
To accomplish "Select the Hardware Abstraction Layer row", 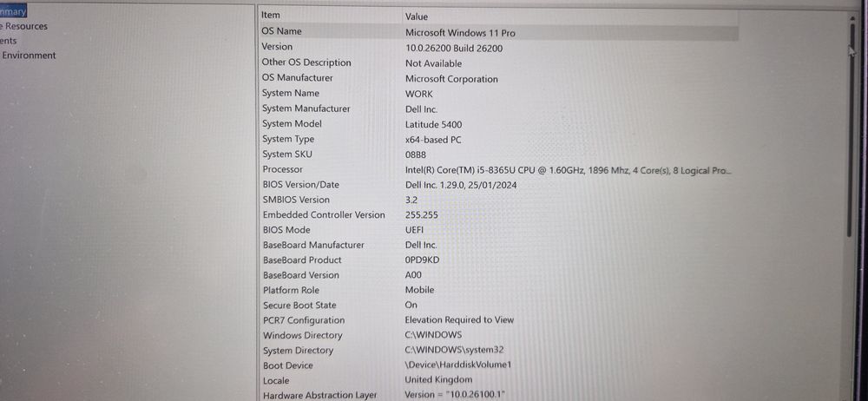I will pos(320,396).
